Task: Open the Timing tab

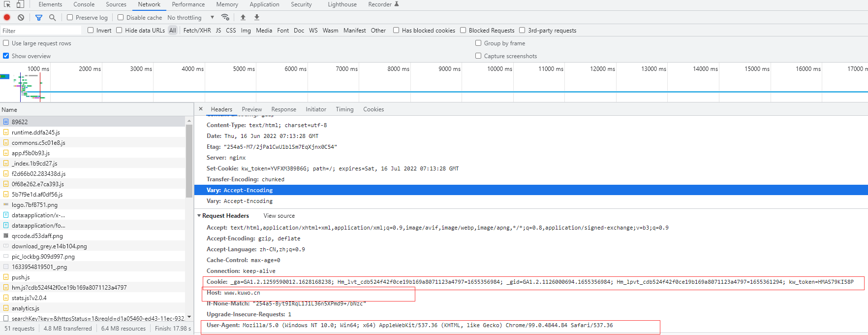Action: [x=344, y=109]
